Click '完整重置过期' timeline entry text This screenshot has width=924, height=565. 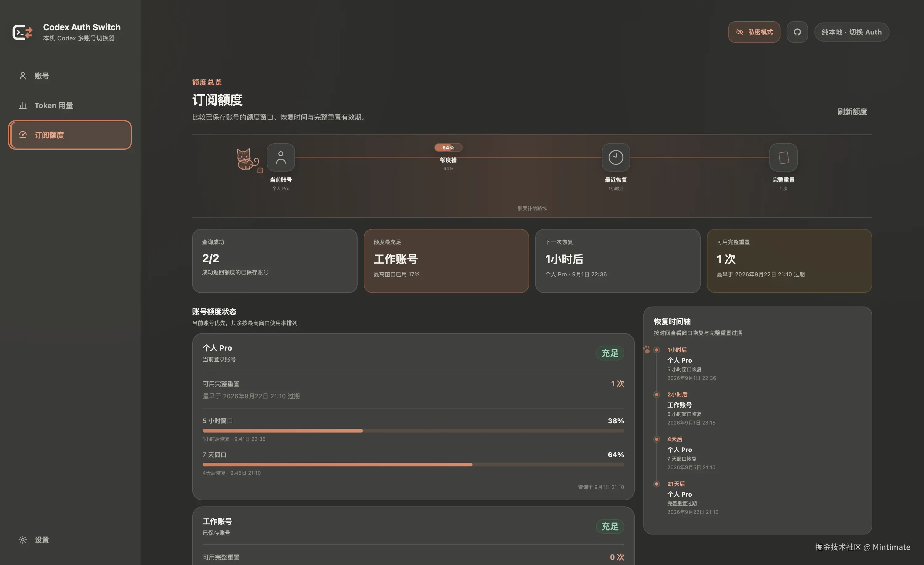tap(682, 503)
